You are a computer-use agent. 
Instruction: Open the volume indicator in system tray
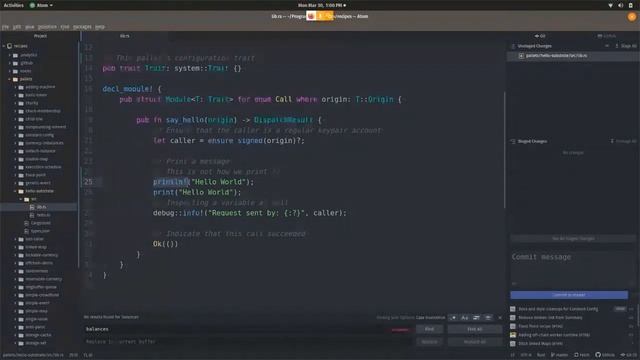pyautogui.click(x=620, y=5)
